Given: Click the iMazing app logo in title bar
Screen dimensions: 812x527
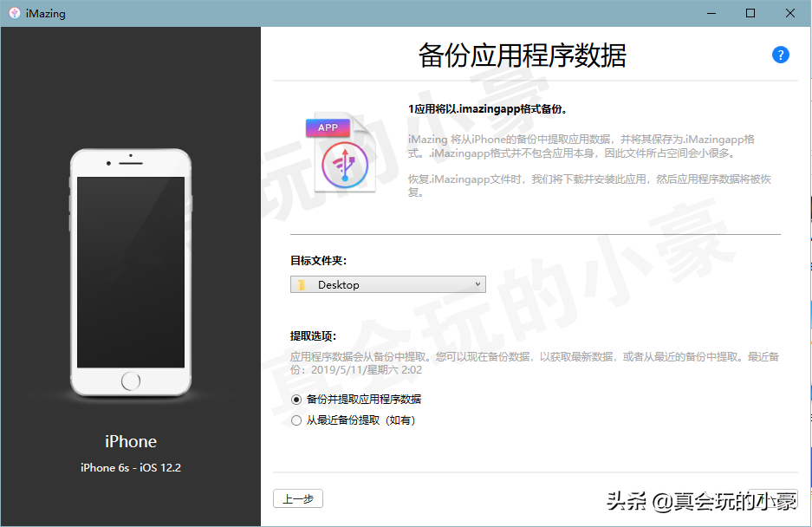Looking at the screenshot, I should (x=15, y=14).
